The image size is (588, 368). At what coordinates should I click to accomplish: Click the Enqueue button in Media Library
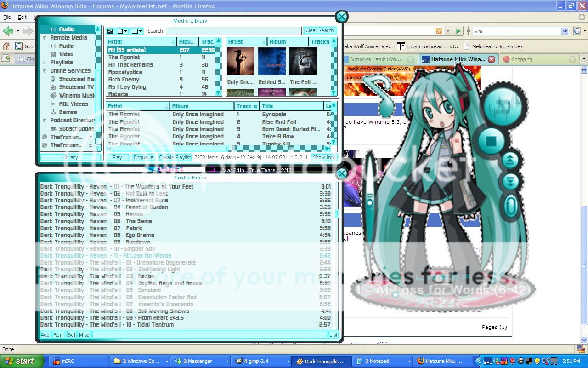[x=143, y=157]
